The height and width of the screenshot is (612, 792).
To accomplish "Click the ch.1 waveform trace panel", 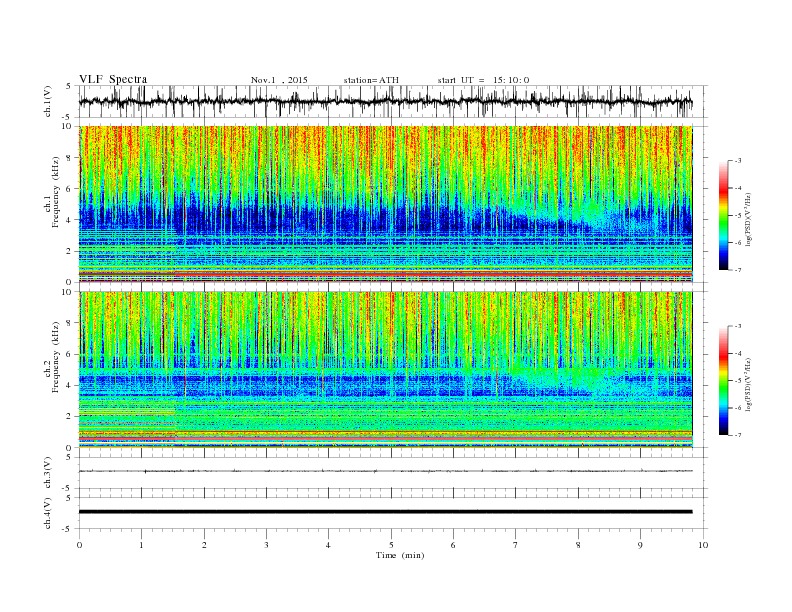I will click(x=393, y=101).
